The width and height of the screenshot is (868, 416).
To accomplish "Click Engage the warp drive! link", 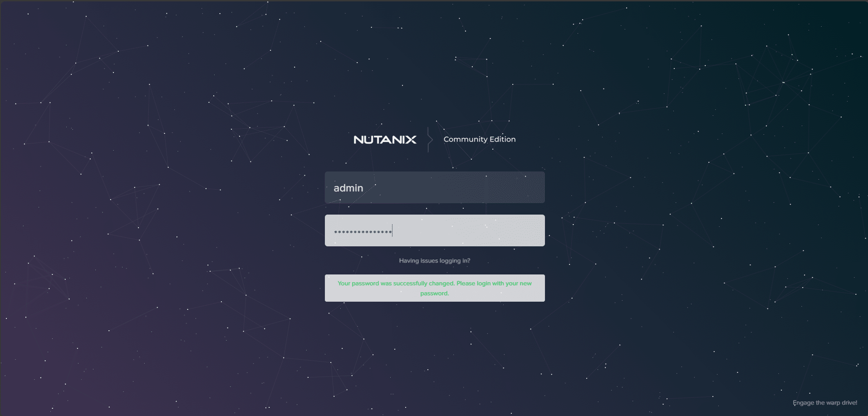I will pyautogui.click(x=824, y=403).
